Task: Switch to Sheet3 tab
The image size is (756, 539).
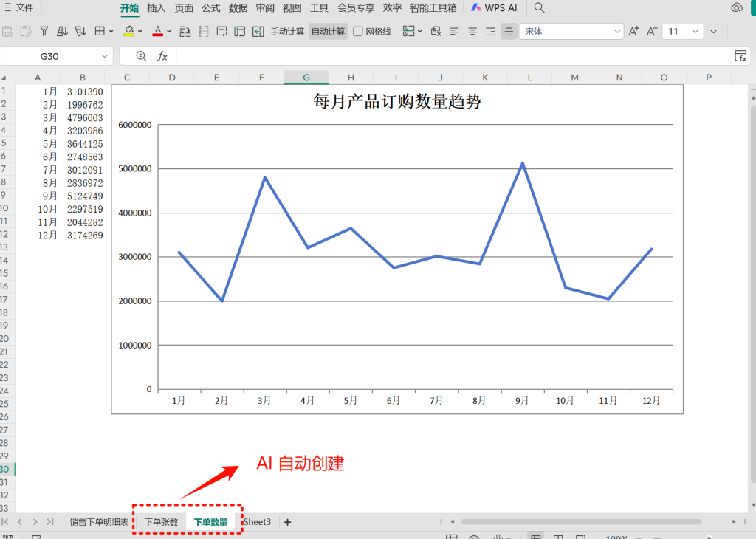Action: [258, 522]
